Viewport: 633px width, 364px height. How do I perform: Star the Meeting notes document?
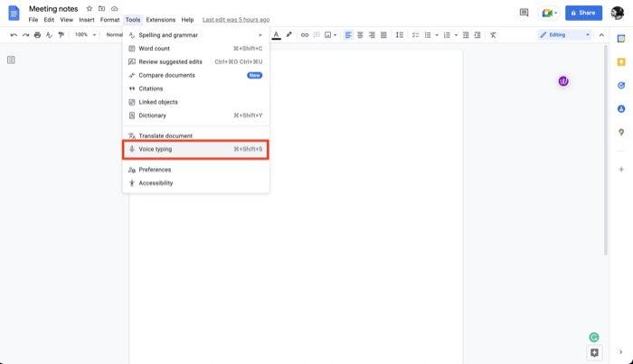click(90, 8)
